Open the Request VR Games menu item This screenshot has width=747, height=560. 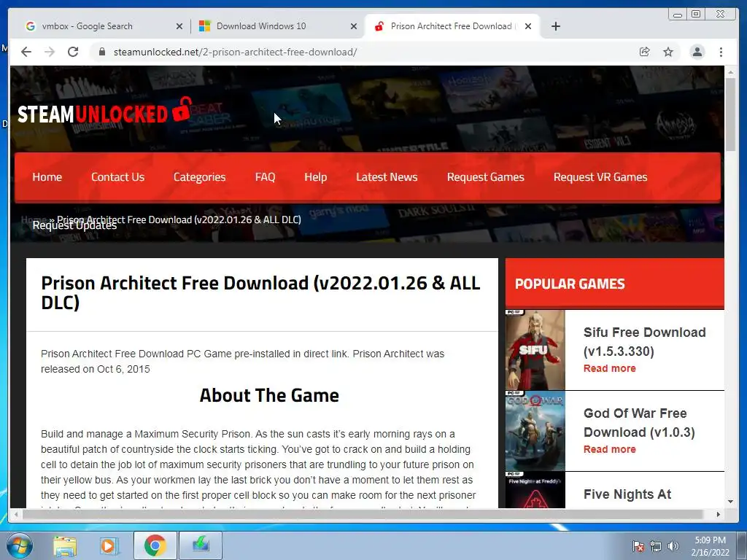[x=600, y=177]
